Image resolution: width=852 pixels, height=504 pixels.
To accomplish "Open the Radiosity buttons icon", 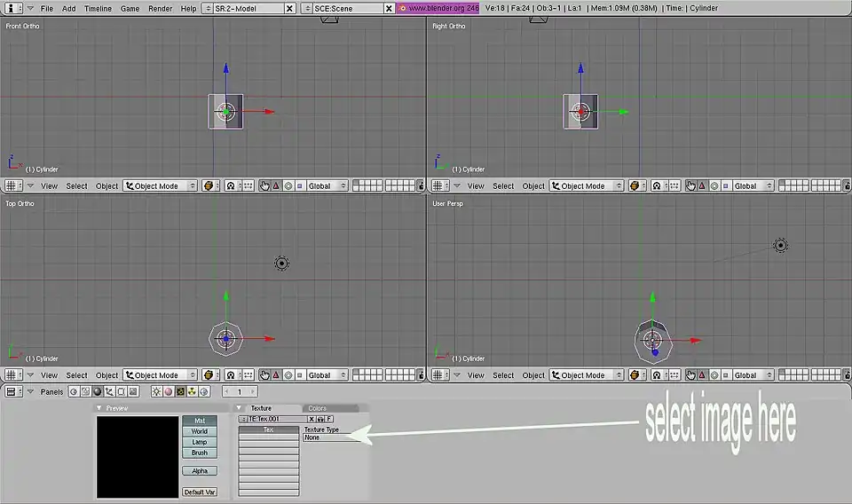I will click(x=192, y=391).
